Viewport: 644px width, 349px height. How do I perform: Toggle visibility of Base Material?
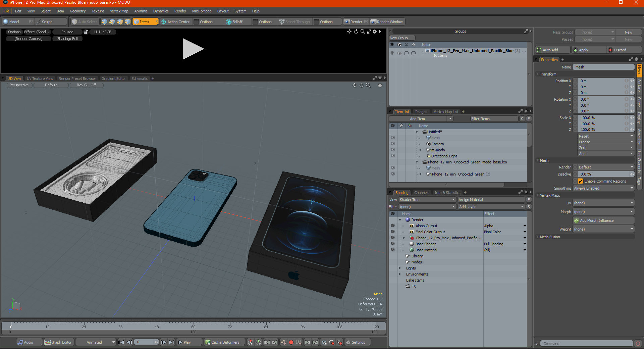[392, 250]
